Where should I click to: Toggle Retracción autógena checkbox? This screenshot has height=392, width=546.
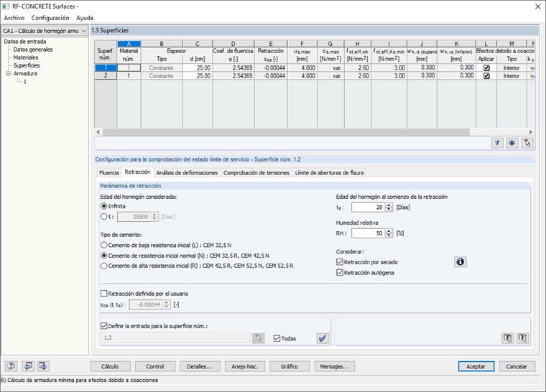(340, 272)
